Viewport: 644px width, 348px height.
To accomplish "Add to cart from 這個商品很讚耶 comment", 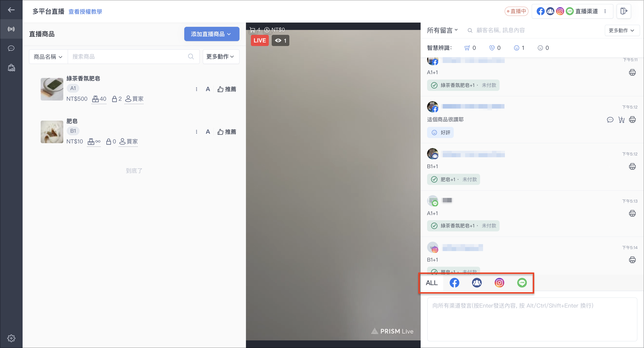I will pyautogui.click(x=621, y=119).
